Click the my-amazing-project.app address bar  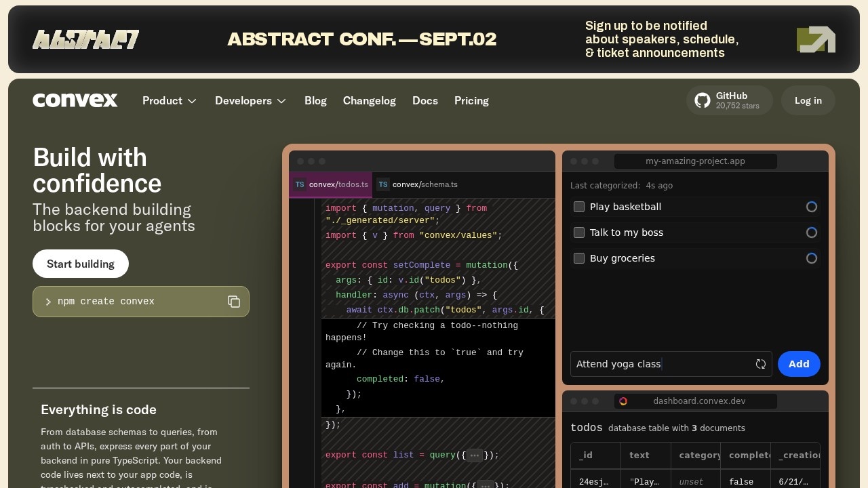point(696,161)
